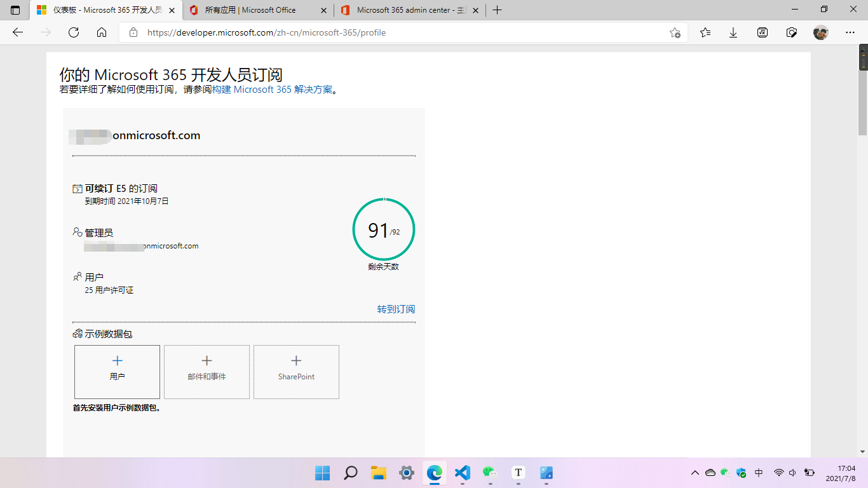The width and height of the screenshot is (868, 488).
Task: Open the Settings gear on the taskbar
Action: (x=407, y=473)
